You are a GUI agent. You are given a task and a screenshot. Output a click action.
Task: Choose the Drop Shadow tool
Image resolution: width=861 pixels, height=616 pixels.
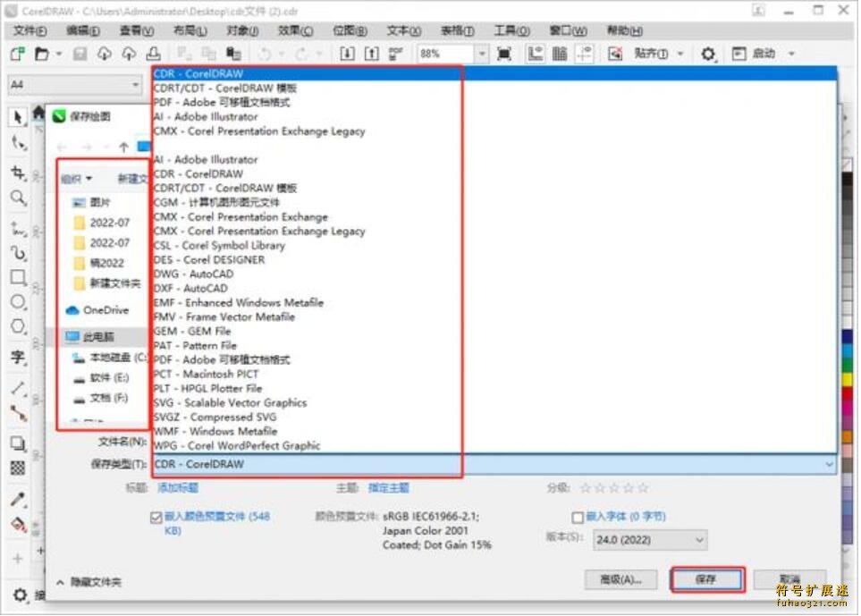click(x=18, y=443)
